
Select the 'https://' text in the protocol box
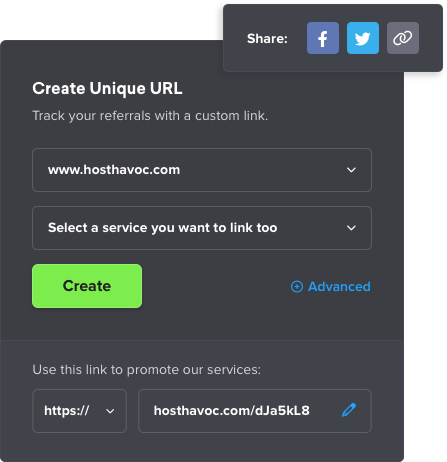[67, 411]
